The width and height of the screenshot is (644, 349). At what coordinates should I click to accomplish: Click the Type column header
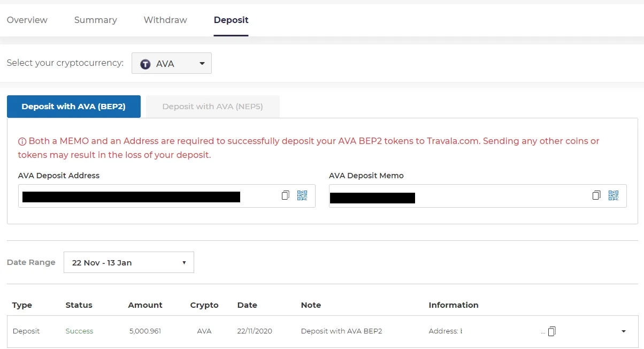tap(22, 305)
